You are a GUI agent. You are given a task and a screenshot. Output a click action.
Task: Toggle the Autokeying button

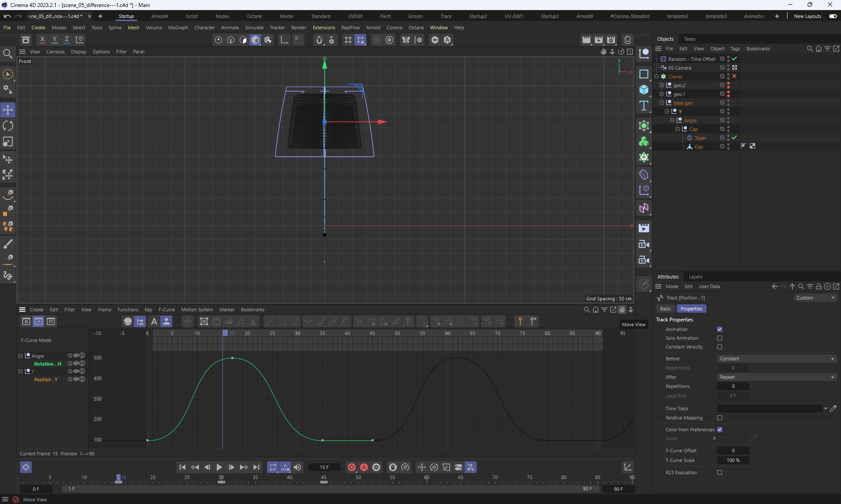(x=364, y=467)
